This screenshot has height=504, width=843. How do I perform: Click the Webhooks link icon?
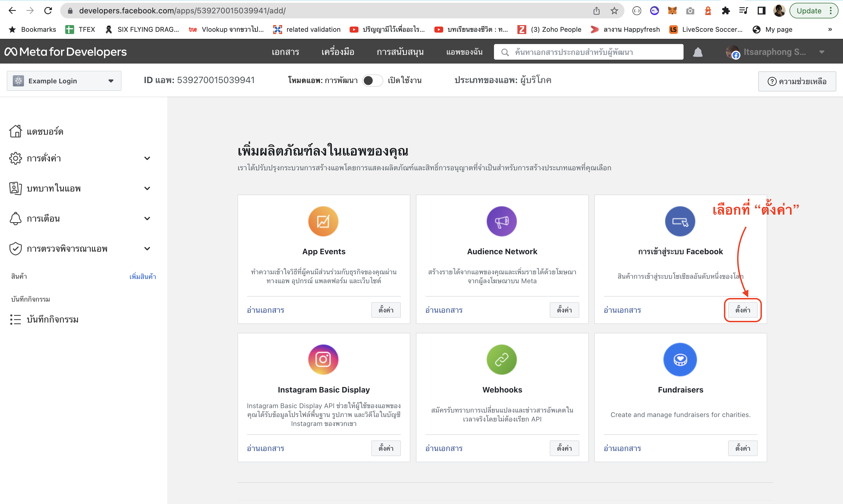[x=502, y=359]
